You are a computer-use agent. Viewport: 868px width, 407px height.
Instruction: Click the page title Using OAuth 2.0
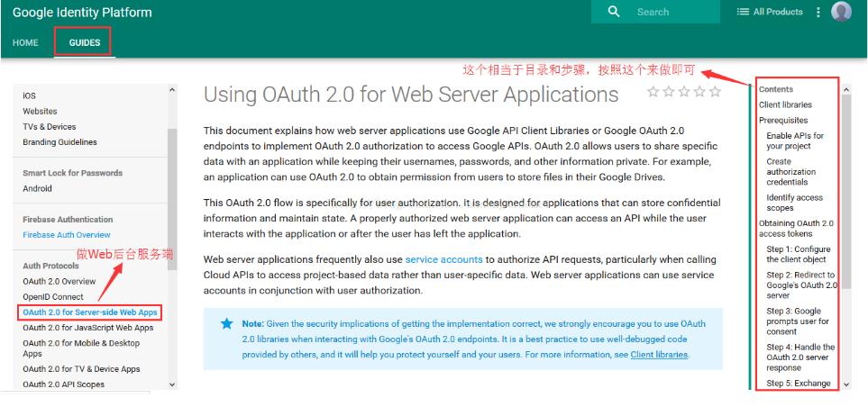(x=411, y=95)
